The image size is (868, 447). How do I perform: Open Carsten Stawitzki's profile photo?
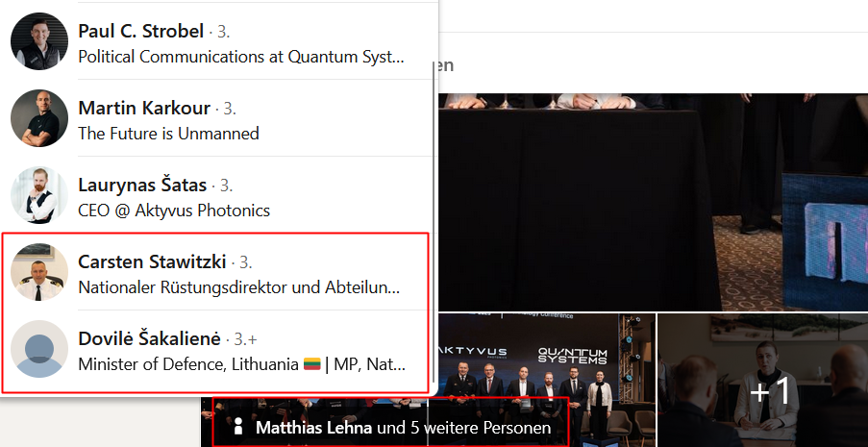(x=39, y=272)
